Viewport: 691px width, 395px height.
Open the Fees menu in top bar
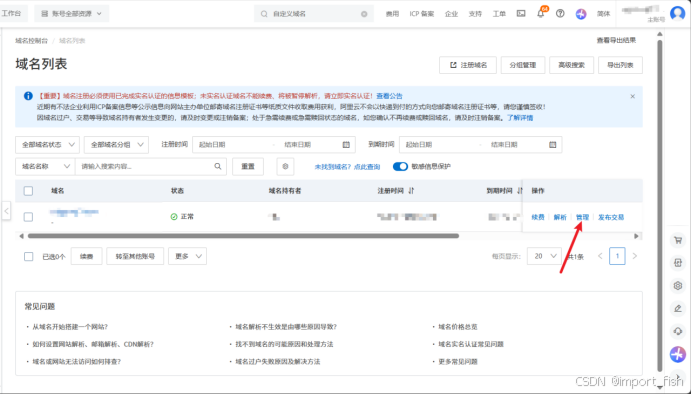coord(392,14)
